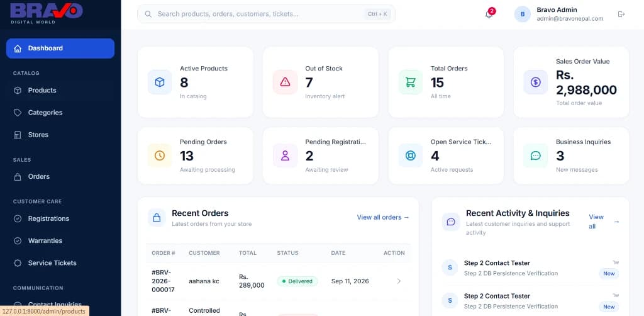
Task: Click the Ctrl + K shortcut badge
Action: (x=377, y=14)
